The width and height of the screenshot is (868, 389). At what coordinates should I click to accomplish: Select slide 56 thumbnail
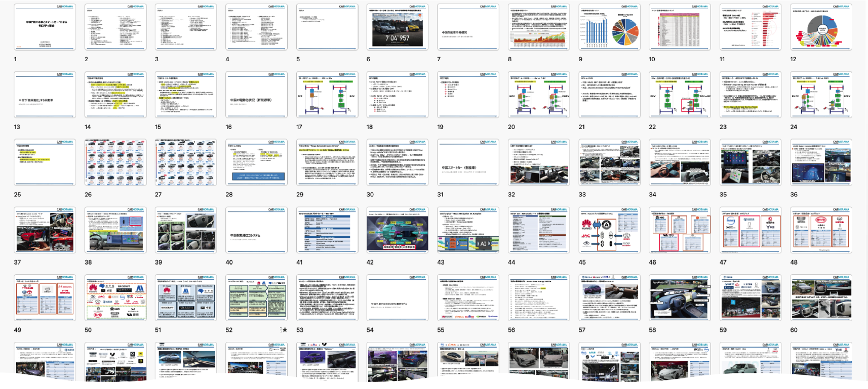(539, 298)
